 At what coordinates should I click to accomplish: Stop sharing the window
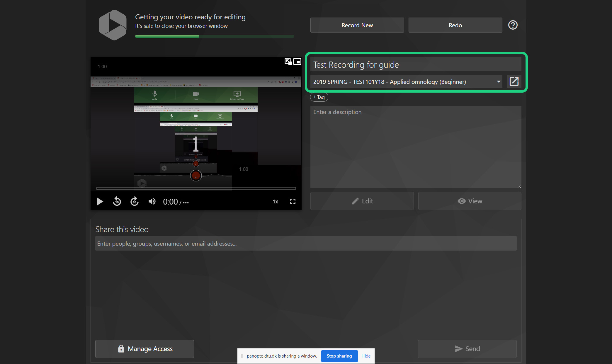tap(339, 356)
